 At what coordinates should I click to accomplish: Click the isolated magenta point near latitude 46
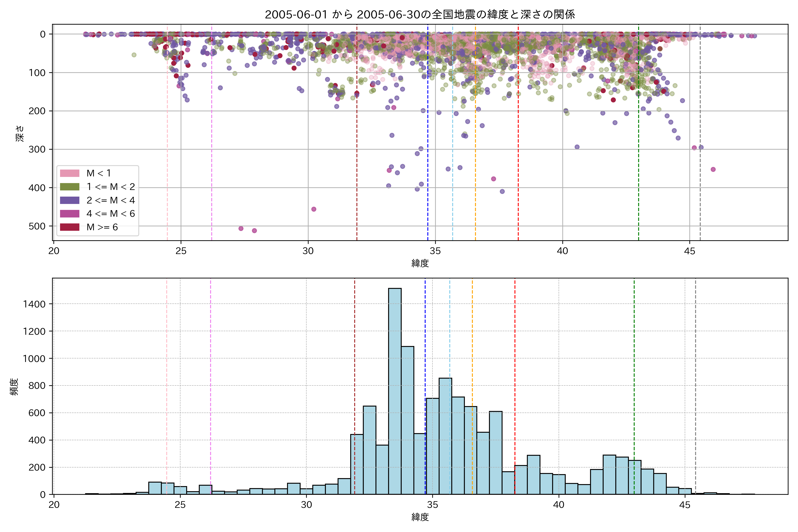[x=713, y=169]
